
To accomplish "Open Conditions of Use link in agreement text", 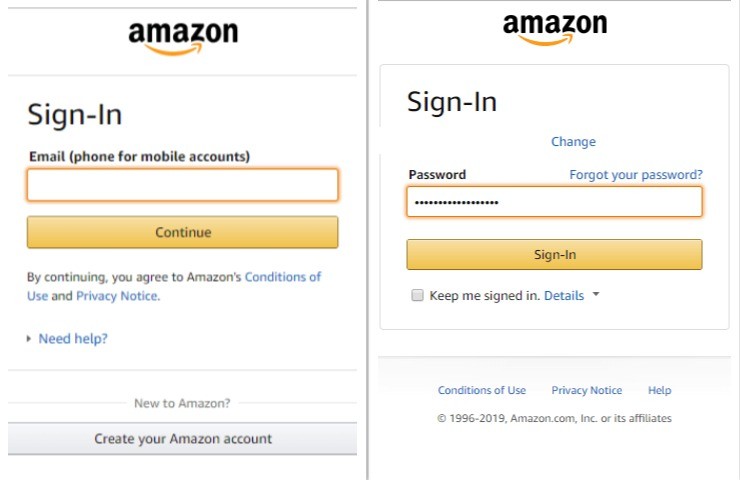I will [x=282, y=277].
